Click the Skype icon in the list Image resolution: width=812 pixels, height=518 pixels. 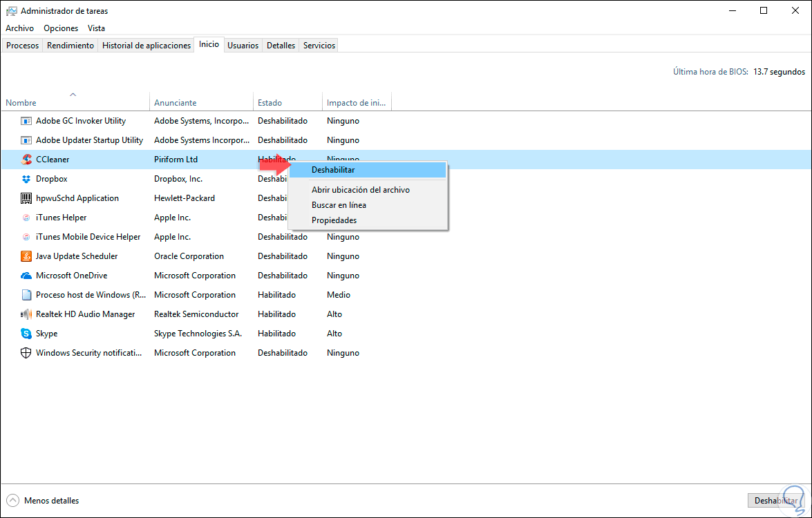point(26,334)
